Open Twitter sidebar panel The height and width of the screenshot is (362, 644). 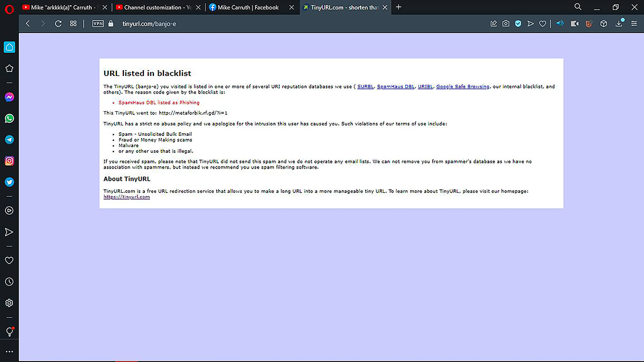point(9,182)
